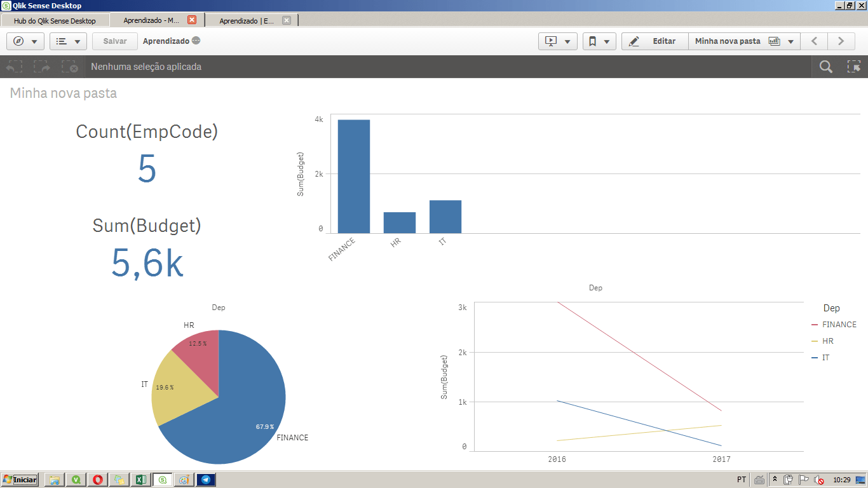This screenshot has height=488, width=868.
Task: Click the Editar button
Action: (663, 41)
